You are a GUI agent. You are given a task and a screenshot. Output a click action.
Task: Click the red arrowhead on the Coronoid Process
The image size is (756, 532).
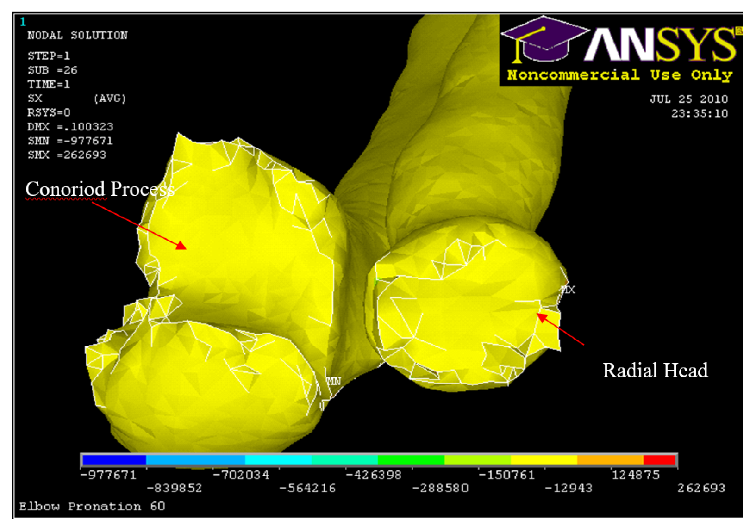(x=181, y=245)
